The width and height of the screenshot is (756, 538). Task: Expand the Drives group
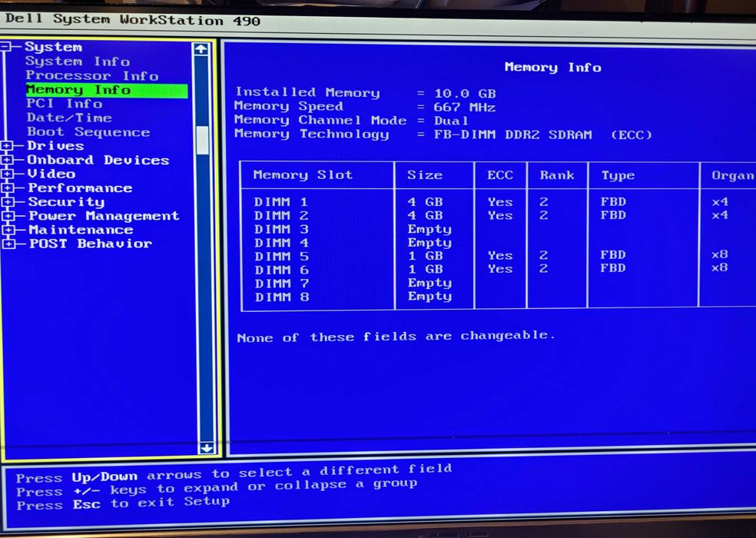click(7, 146)
